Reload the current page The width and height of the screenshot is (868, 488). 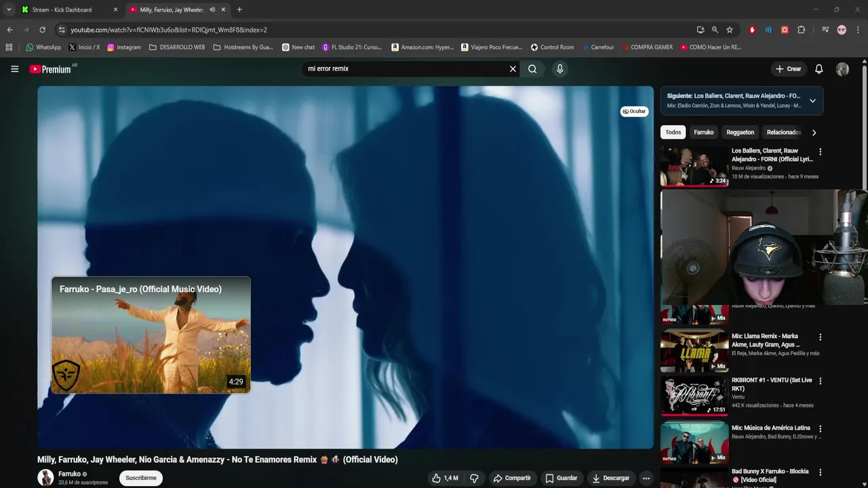point(42,30)
